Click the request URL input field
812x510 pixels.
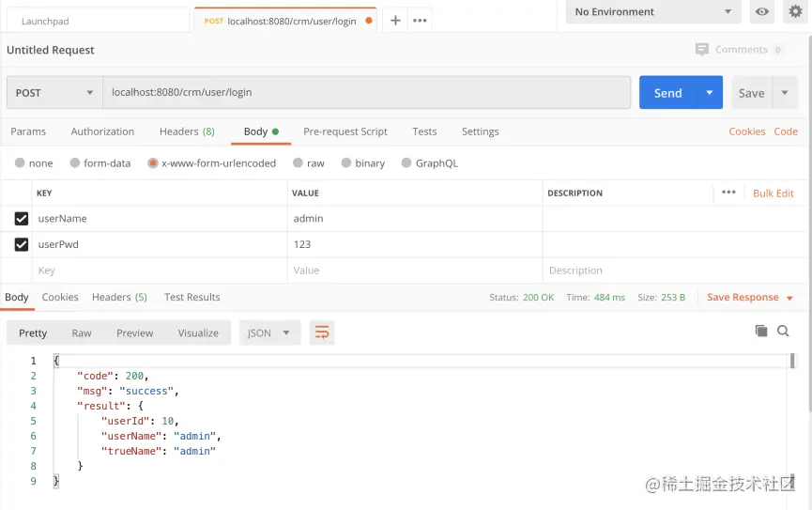[x=367, y=92]
